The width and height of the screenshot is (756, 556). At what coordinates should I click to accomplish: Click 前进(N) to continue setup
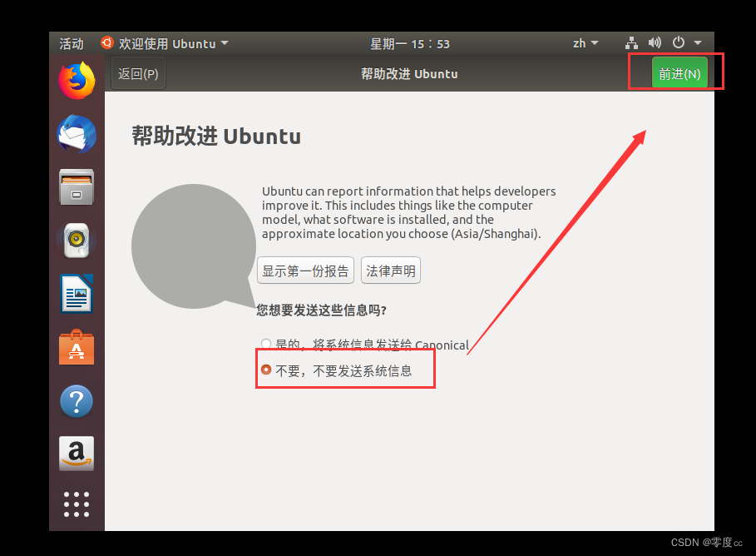click(679, 73)
